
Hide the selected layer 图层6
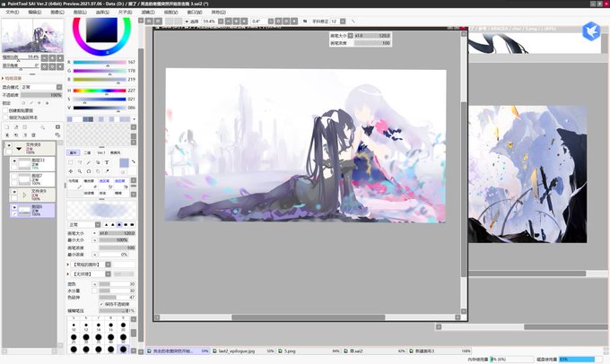pyautogui.click(x=14, y=207)
